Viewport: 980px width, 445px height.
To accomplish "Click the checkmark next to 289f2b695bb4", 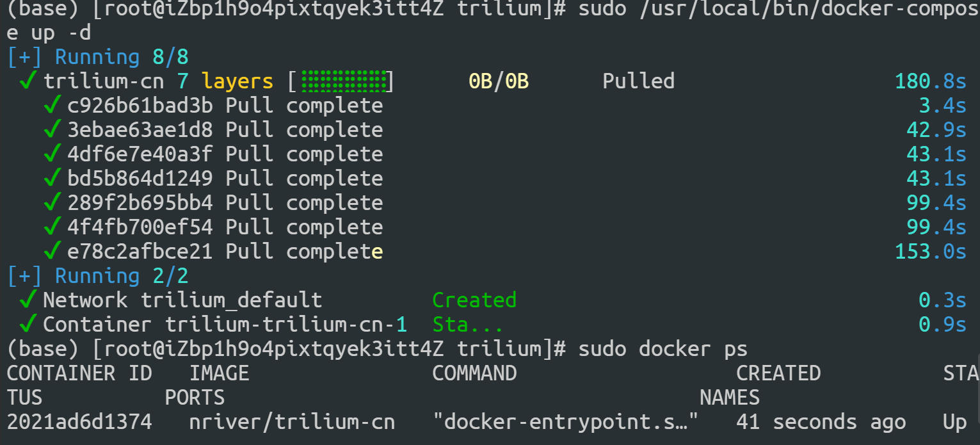I will pyautogui.click(x=52, y=203).
